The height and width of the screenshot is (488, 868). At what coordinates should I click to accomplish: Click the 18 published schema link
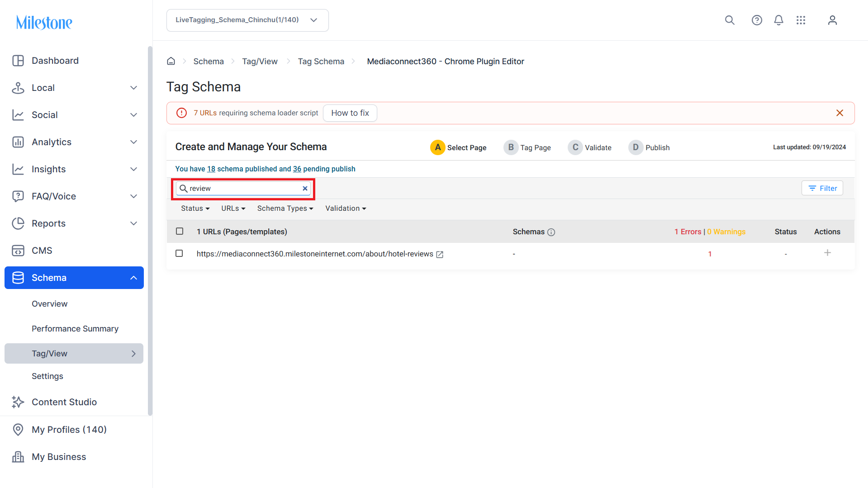(x=211, y=169)
